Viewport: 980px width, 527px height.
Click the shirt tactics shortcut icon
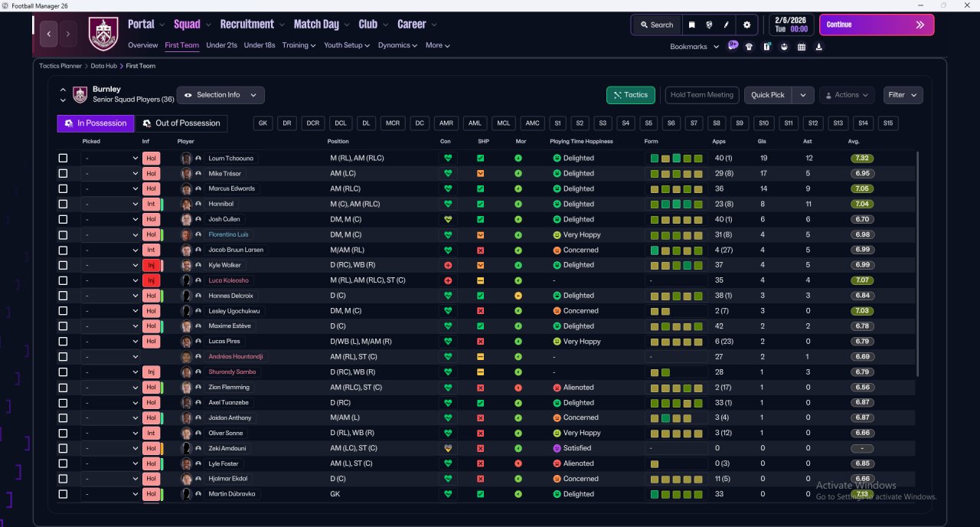click(x=749, y=46)
